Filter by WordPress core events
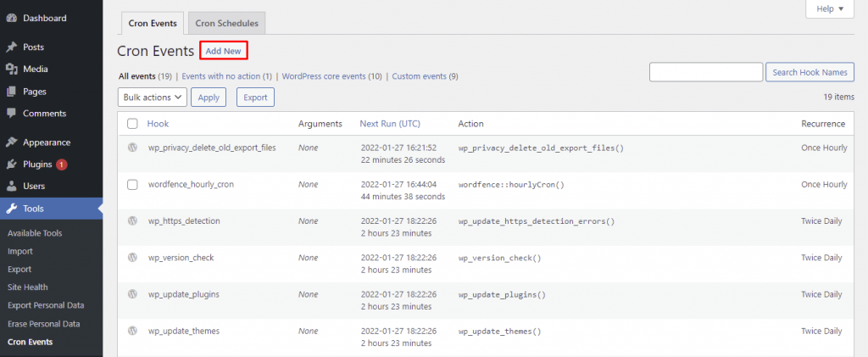868x357 pixels. click(x=331, y=76)
